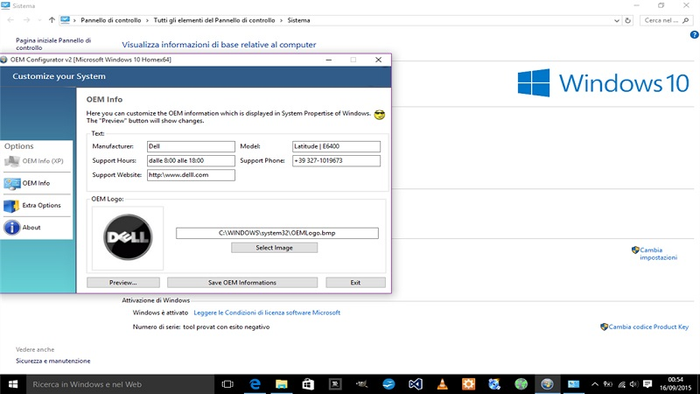700x394 pixels.
Task: Expand chevron before the Sistema breadcrumb
Action: click(x=281, y=21)
